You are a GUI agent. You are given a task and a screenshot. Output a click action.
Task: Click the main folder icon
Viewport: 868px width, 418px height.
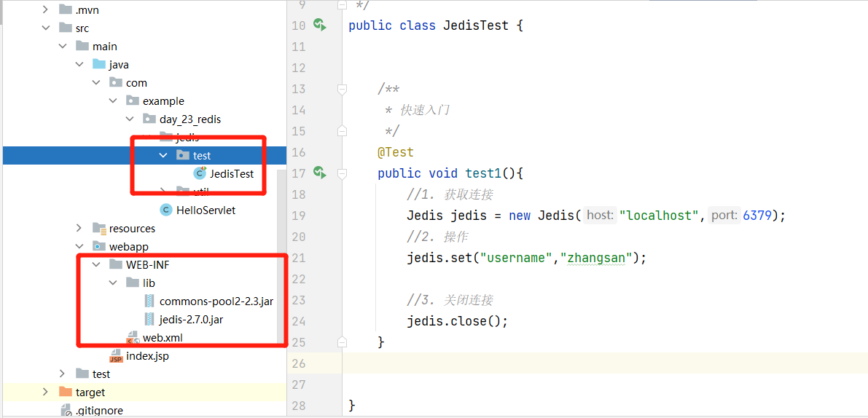click(82, 46)
